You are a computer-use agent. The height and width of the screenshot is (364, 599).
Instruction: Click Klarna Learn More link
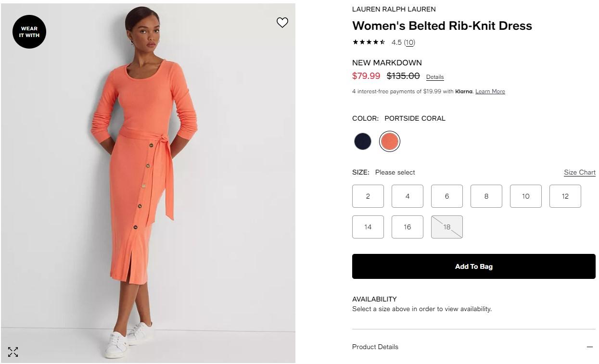tap(490, 91)
